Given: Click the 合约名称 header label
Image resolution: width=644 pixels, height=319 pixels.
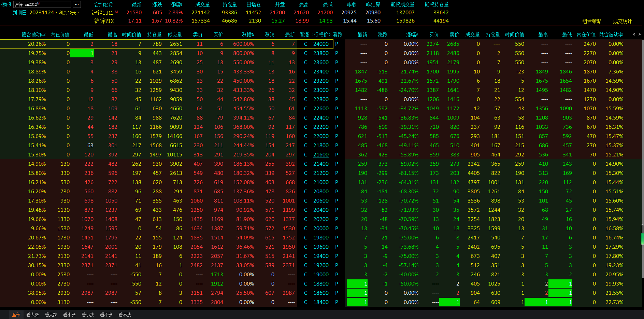Looking at the screenshot, I should [104, 4].
